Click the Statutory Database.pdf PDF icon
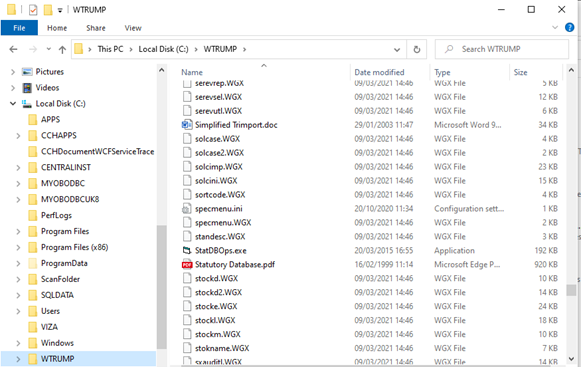 pyautogui.click(x=187, y=265)
